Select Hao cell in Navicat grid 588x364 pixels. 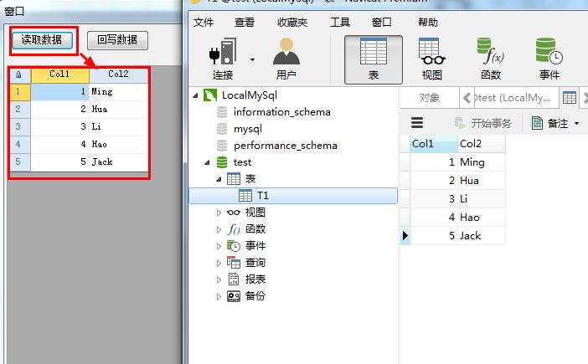click(x=482, y=218)
